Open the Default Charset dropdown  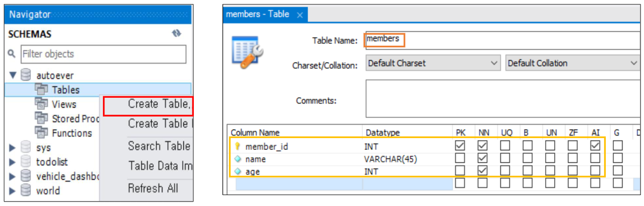click(x=432, y=63)
